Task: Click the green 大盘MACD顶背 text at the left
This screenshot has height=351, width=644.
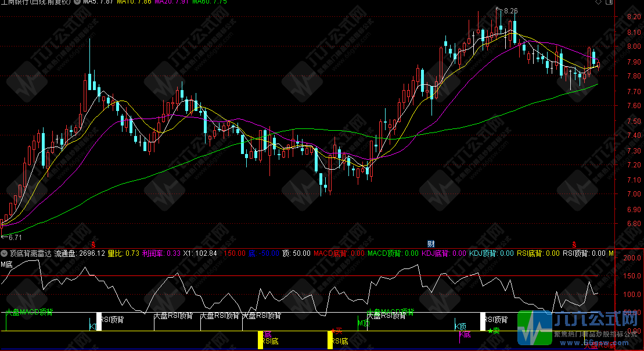Action: 29,312
